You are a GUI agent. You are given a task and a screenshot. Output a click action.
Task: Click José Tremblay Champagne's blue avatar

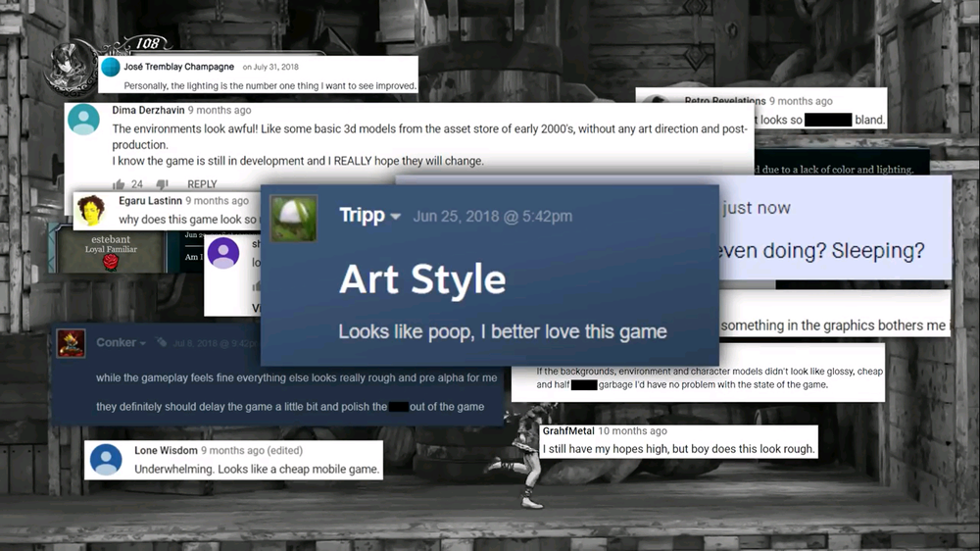pos(111,67)
